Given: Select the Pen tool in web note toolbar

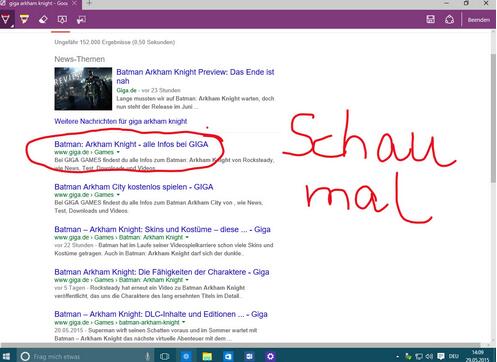Looking at the screenshot, I should pyautogui.click(x=6, y=19).
